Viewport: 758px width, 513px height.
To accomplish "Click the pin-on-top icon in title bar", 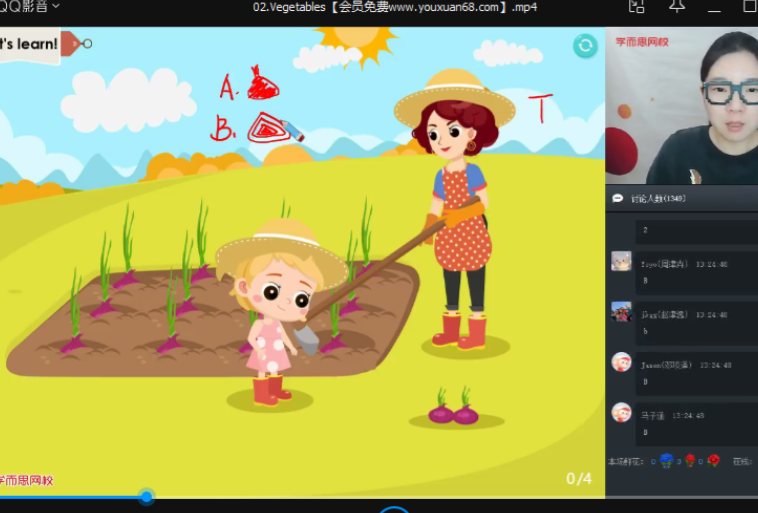I will (677, 6).
